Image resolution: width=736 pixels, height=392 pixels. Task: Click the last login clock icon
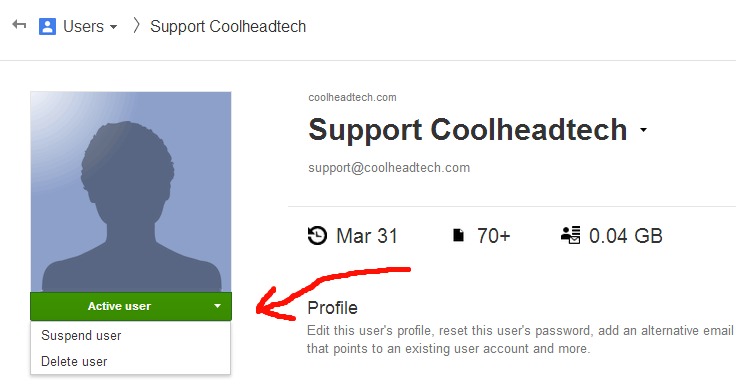317,236
